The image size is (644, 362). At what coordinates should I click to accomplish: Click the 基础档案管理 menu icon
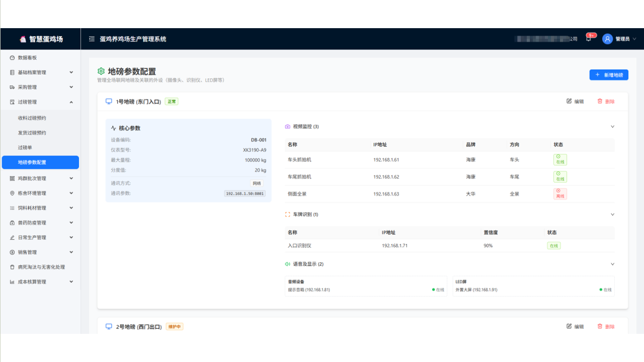pyautogui.click(x=12, y=73)
